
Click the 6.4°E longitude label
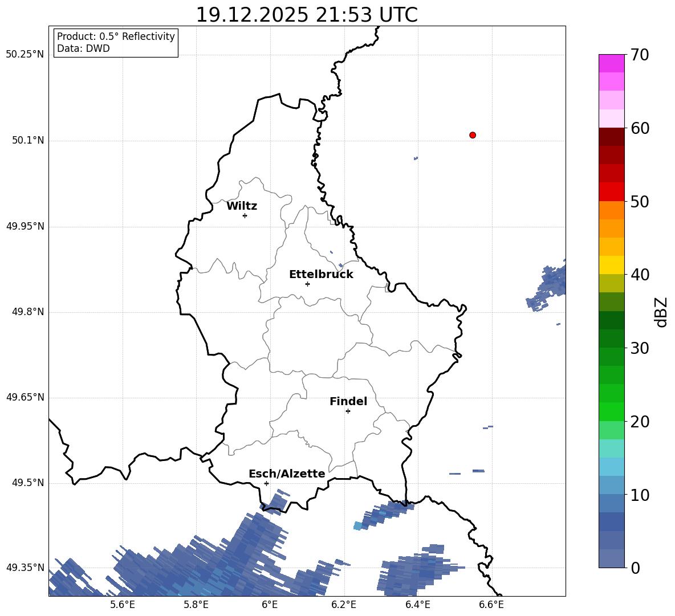pos(417,605)
